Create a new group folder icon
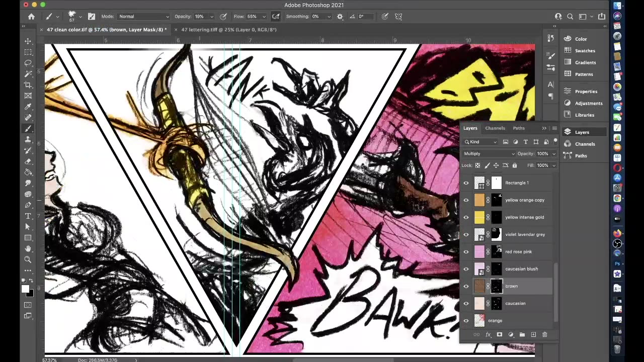The image size is (644, 362). pyautogui.click(x=522, y=334)
